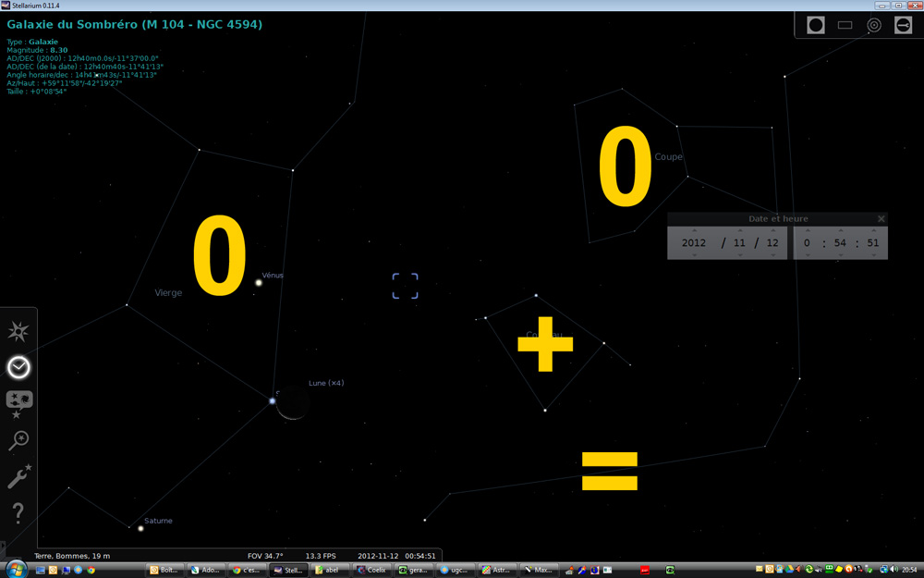Viewport: 924px width, 578px height.
Task: Open the Windows Start orb
Action: point(16,570)
